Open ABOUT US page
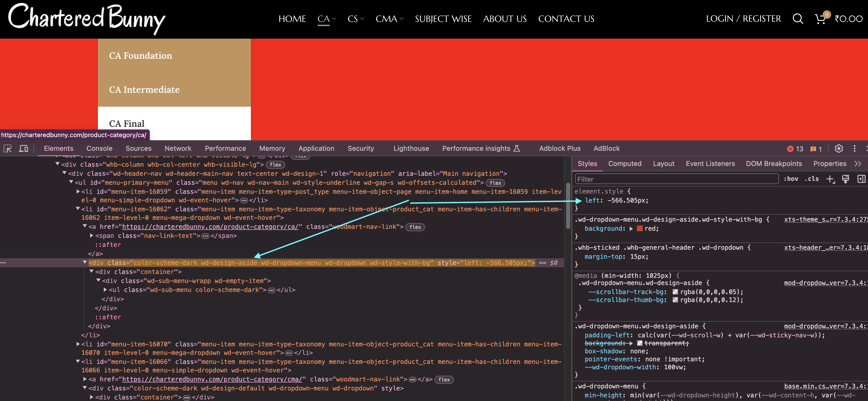The image size is (868, 401). click(505, 19)
